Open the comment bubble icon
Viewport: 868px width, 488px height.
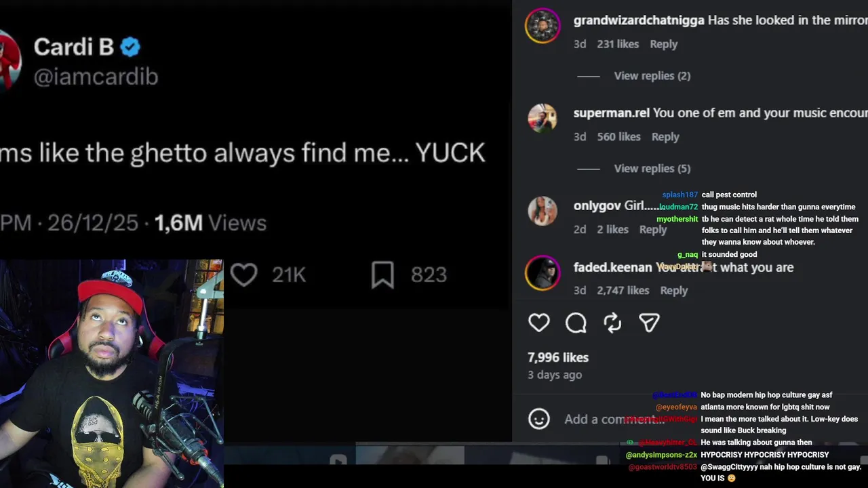(x=576, y=323)
